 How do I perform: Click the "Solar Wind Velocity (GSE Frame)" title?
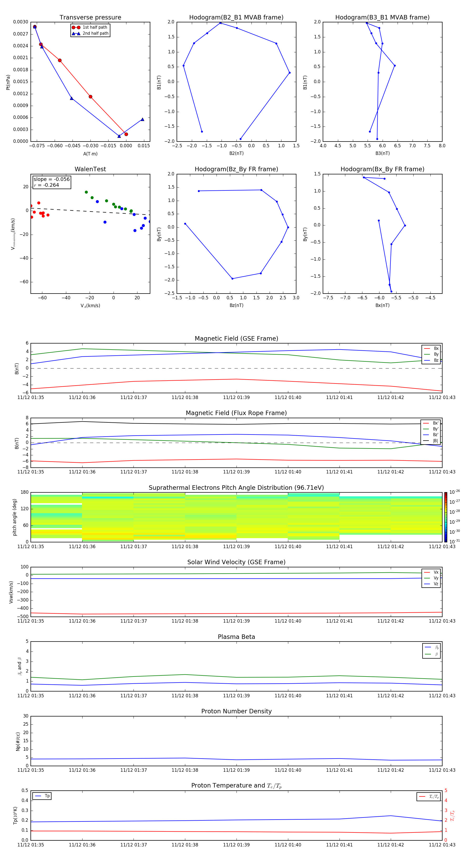click(x=236, y=562)
